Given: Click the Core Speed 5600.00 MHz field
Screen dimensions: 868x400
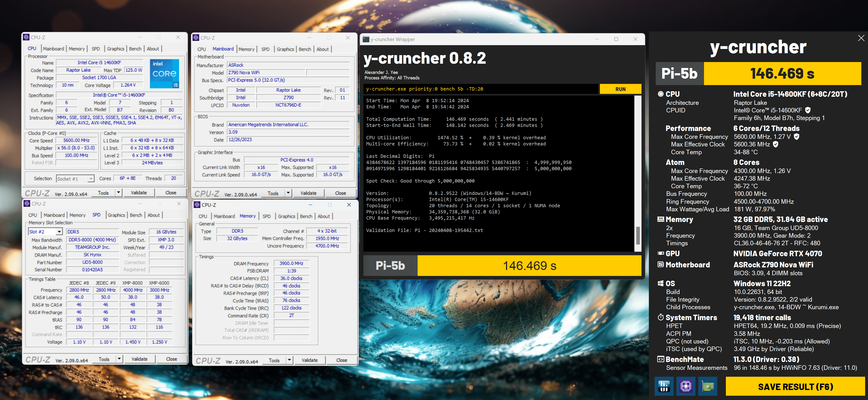Looking at the screenshot, I should tap(77, 140).
